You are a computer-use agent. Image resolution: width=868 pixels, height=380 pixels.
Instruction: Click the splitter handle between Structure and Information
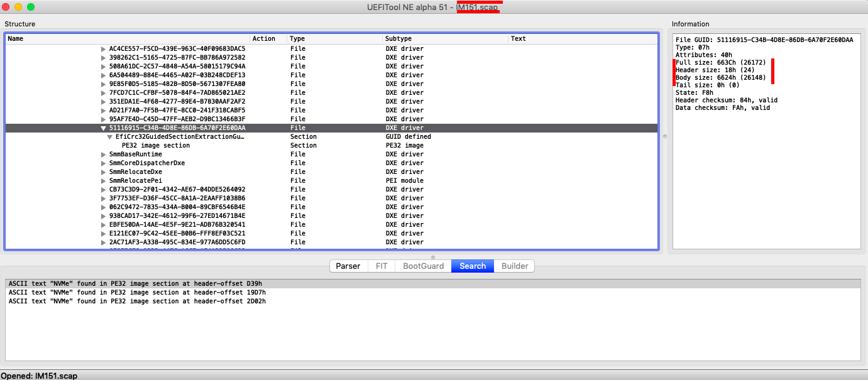click(x=664, y=136)
